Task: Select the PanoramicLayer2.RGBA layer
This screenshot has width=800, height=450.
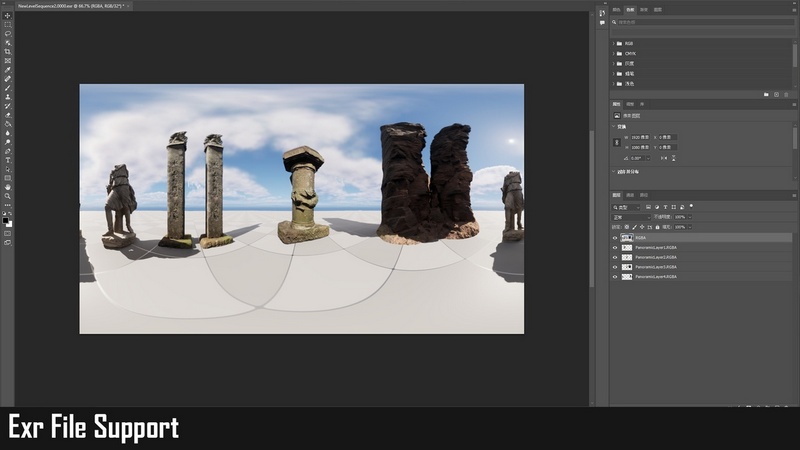Action: point(656,258)
